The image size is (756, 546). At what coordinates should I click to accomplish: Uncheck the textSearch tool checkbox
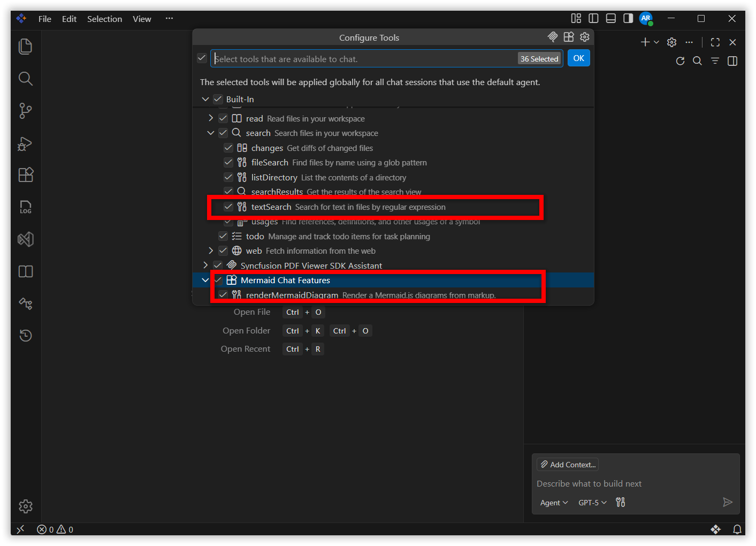[228, 207]
